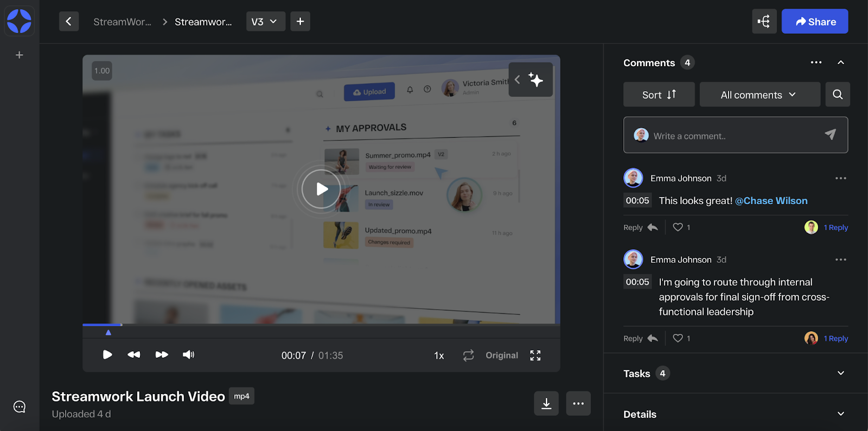Click the Streamwor... current breadcrumb
The image size is (868, 431).
point(203,22)
